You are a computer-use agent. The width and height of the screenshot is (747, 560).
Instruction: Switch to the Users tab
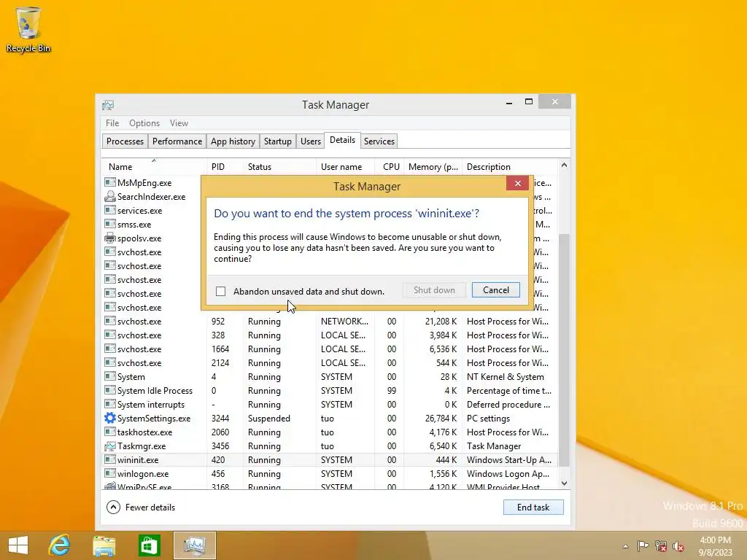click(311, 141)
